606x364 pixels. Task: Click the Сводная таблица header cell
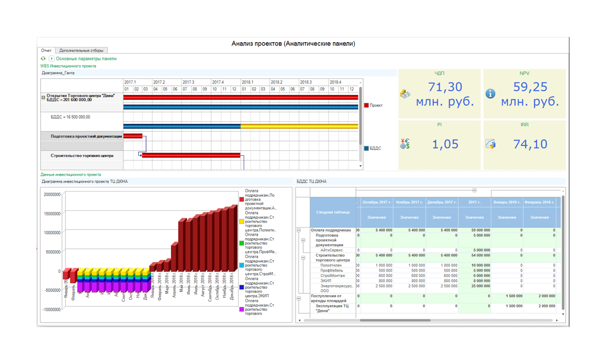[x=333, y=212]
